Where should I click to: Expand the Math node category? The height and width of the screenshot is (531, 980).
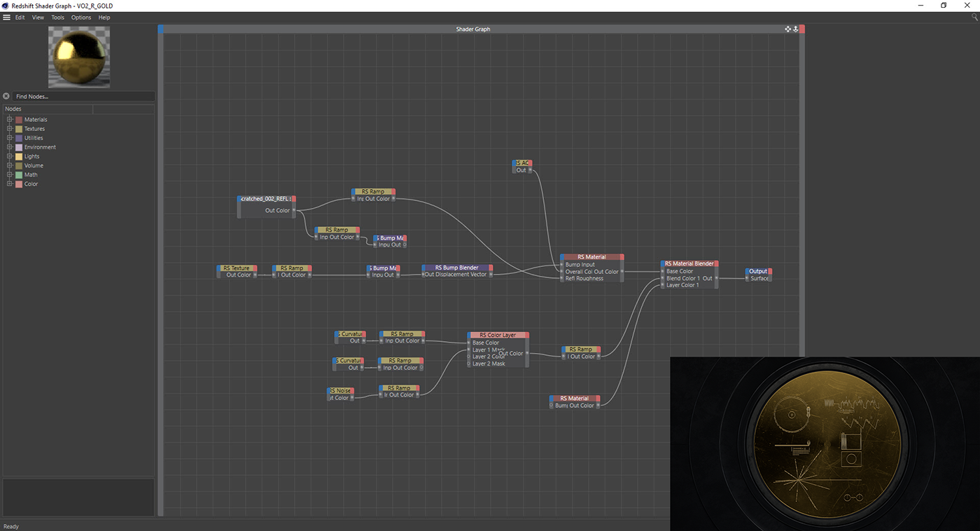click(x=10, y=175)
